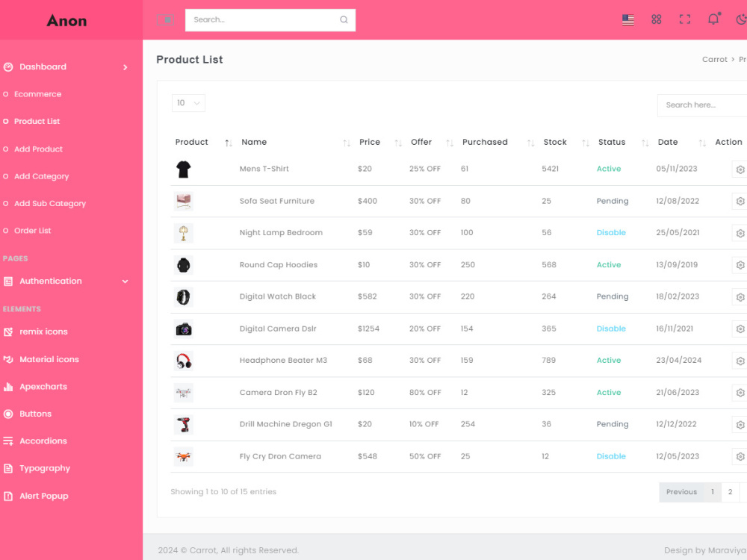Click the header Search field
The width and height of the screenshot is (747, 560).
(270, 20)
